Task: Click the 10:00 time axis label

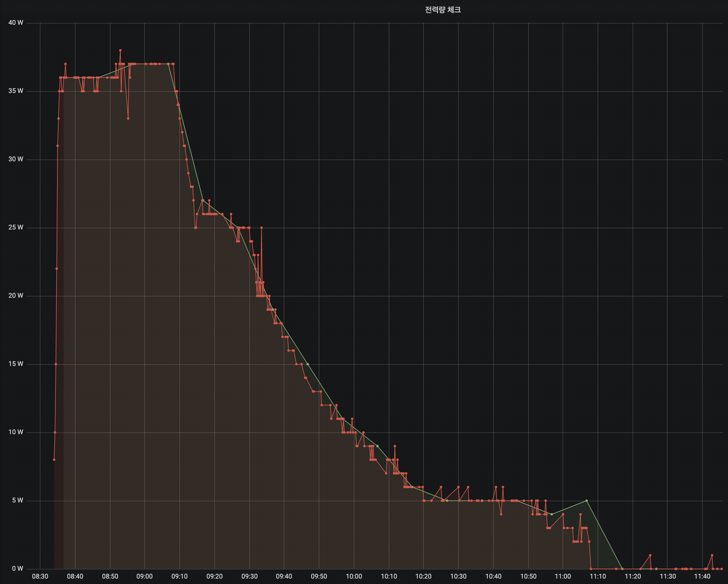Action: [x=354, y=576]
